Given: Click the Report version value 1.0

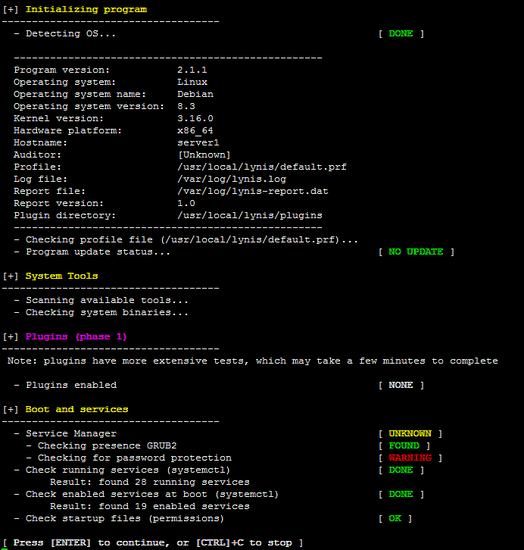Looking at the screenshot, I should (186, 203).
